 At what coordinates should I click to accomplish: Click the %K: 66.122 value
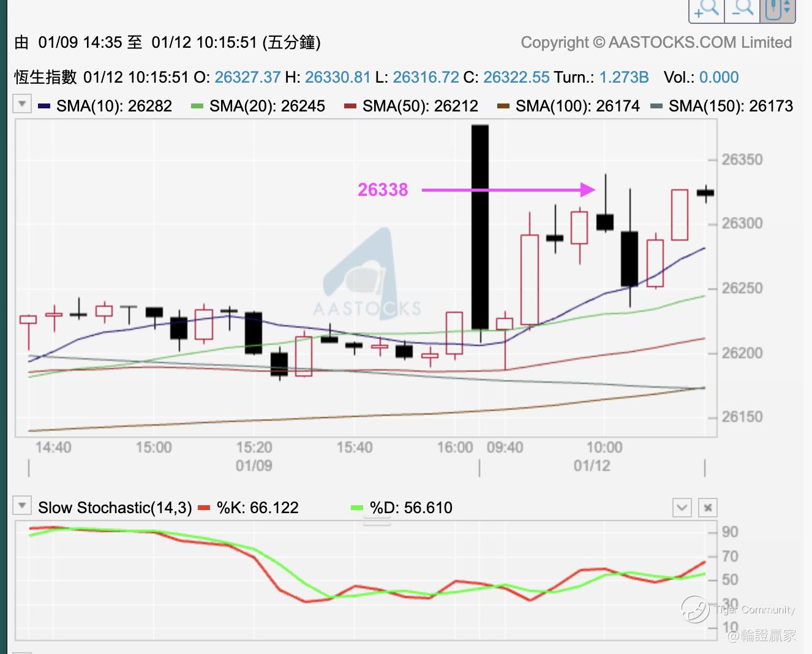tap(258, 508)
